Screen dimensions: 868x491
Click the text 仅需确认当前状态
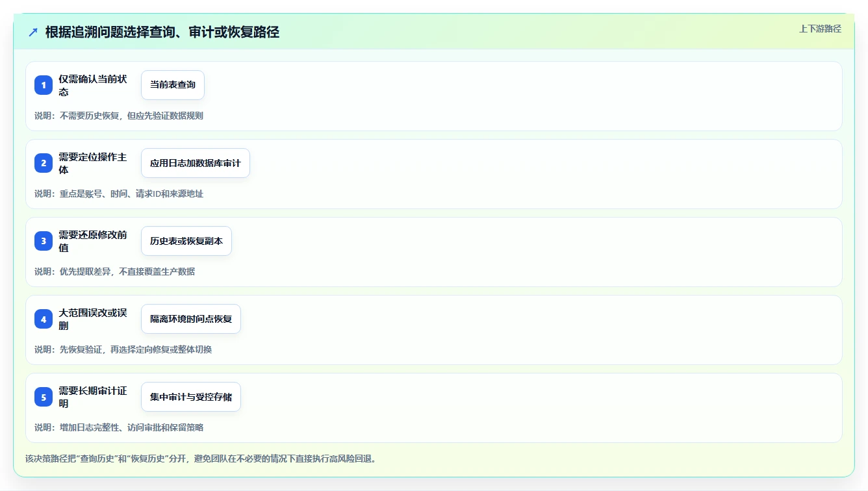click(x=93, y=85)
